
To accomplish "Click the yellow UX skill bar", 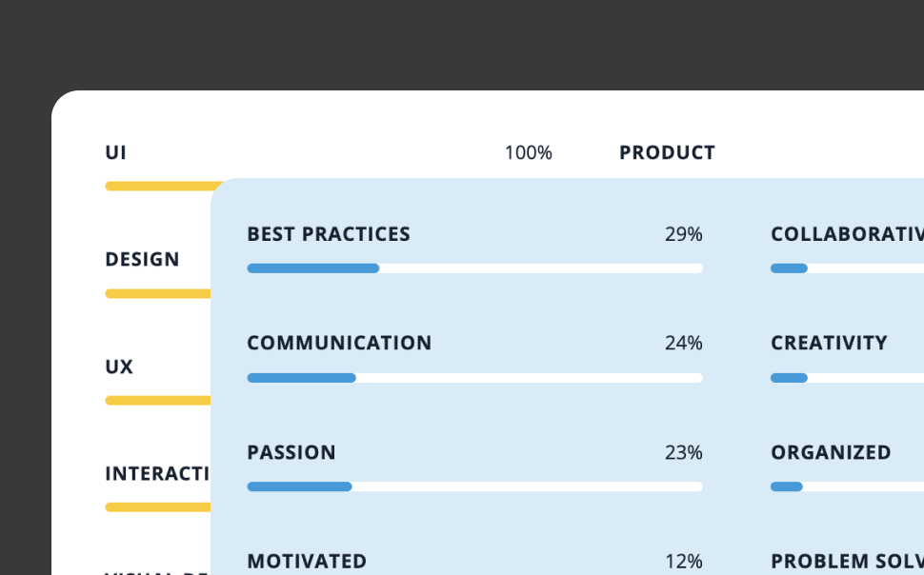I will click(x=158, y=401).
